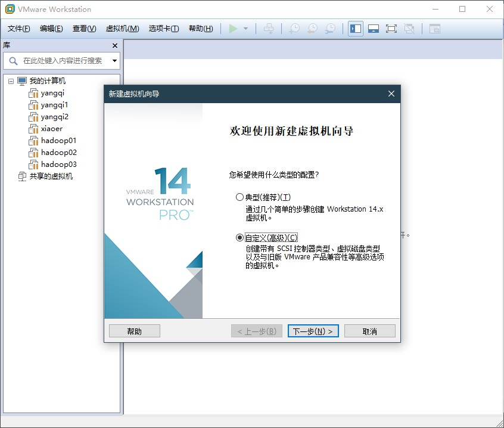The height and width of the screenshot is (428, 504).
Task: Open the Library search filter dropdown arrow
Action: 114,60
